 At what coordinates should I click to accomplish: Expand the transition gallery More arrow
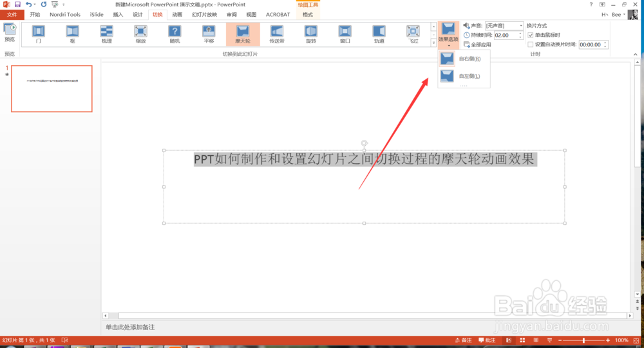click(433, 43)
